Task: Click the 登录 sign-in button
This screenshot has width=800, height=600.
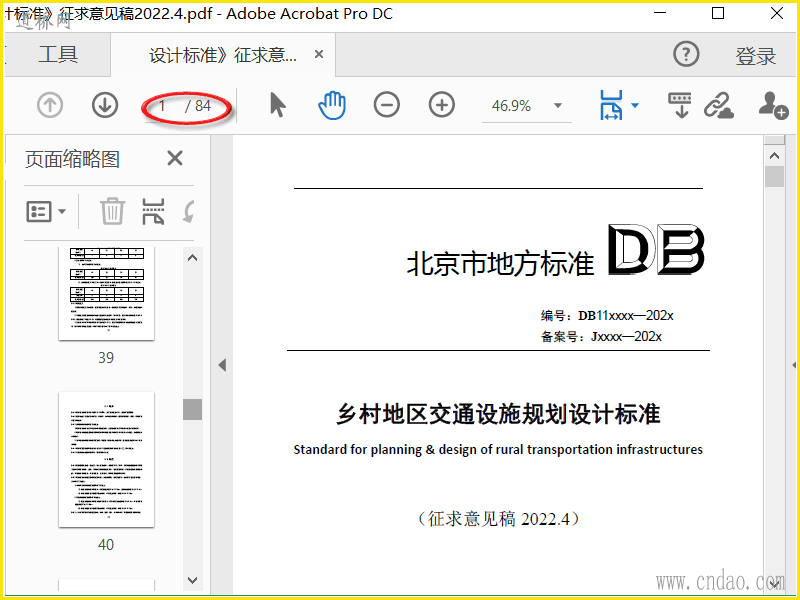Action: tap(755, 56)
